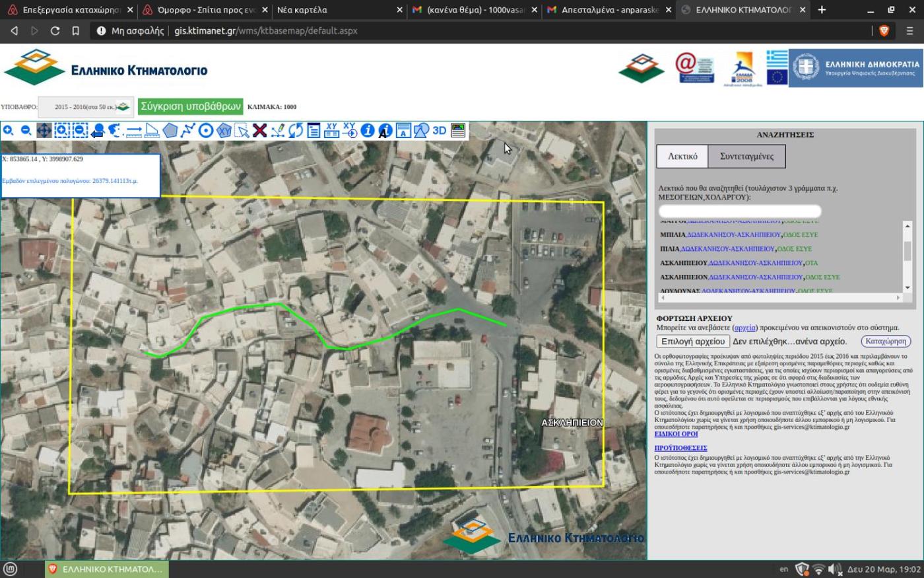The image size is (924, 578).
Task: Switch to the Λεκτικό tab
Action: [682, 157]
